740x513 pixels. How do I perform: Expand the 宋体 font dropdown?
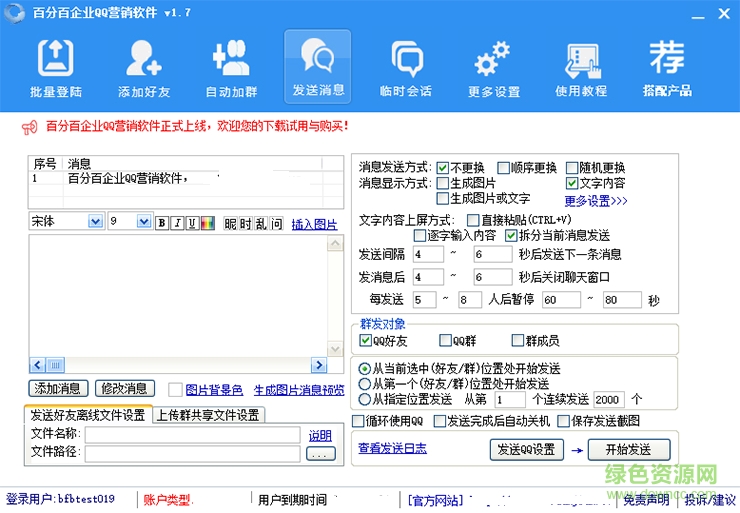click(x=95, y=221)
